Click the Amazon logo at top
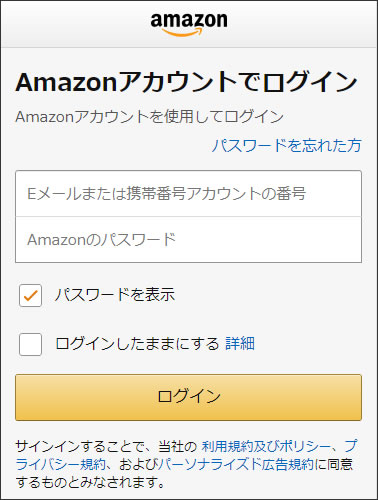378x500 pixels. (x=189, y=24)
